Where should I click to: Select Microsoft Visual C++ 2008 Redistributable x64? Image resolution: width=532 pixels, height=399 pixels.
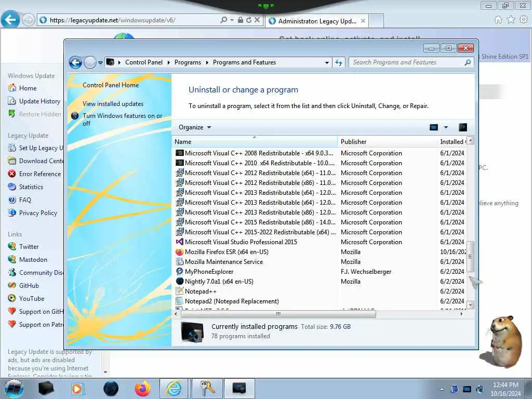259,153
